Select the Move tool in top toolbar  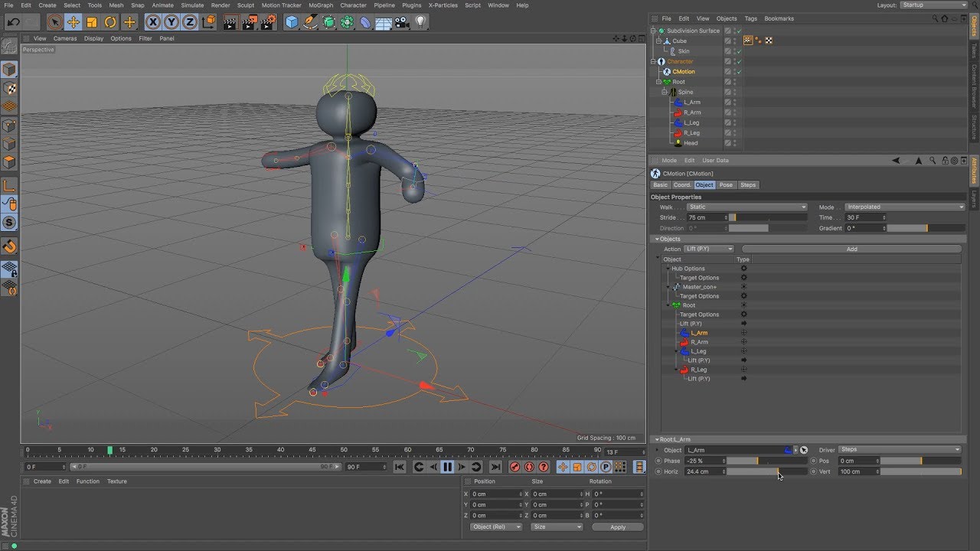tap(73, 22)
